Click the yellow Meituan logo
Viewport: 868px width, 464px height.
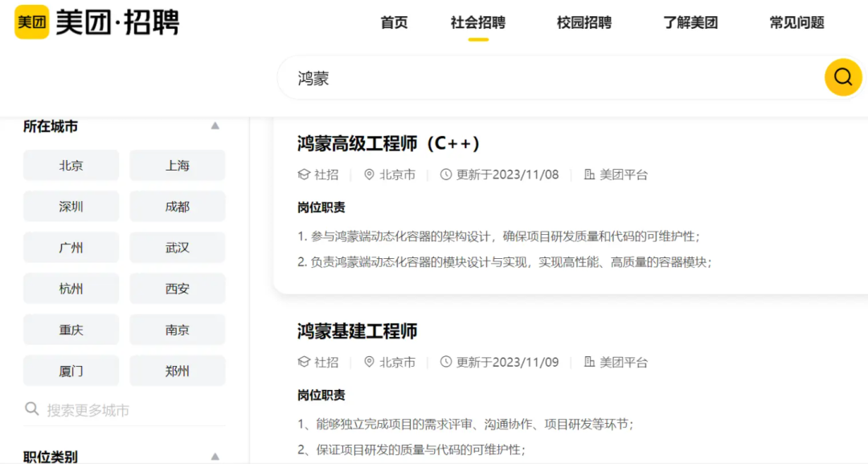pos(31,23)
